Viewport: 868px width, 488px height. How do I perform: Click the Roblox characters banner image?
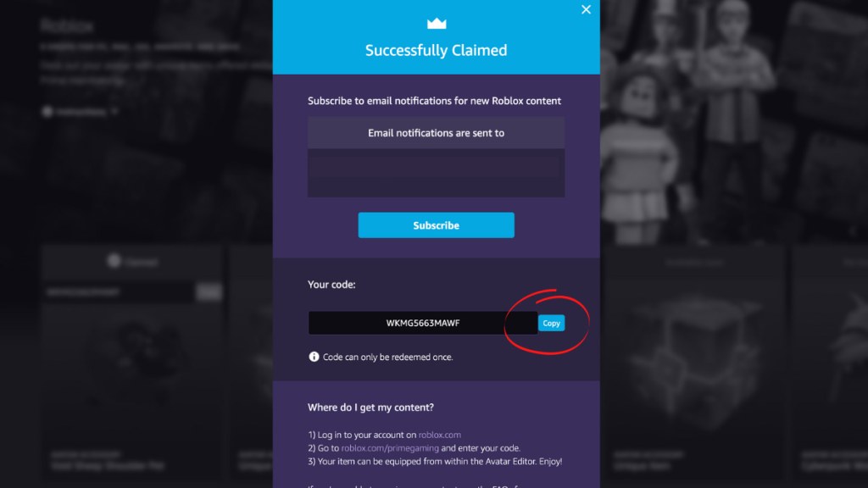tap(733, 122)
